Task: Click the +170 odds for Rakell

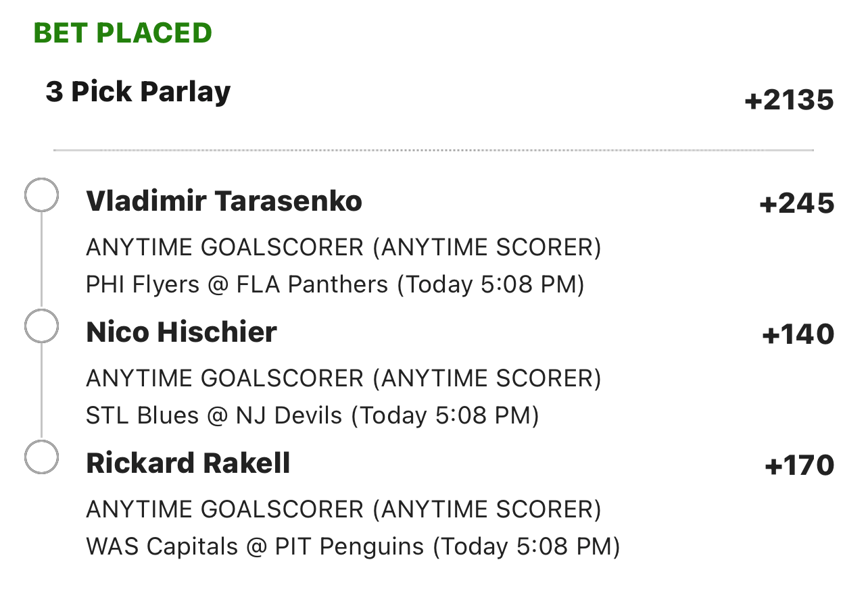Action: [799, 466]
